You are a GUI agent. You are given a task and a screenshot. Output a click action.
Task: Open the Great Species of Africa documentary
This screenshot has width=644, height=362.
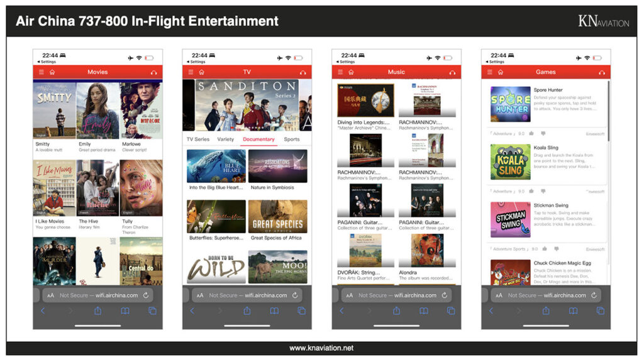tap(277, 217)
